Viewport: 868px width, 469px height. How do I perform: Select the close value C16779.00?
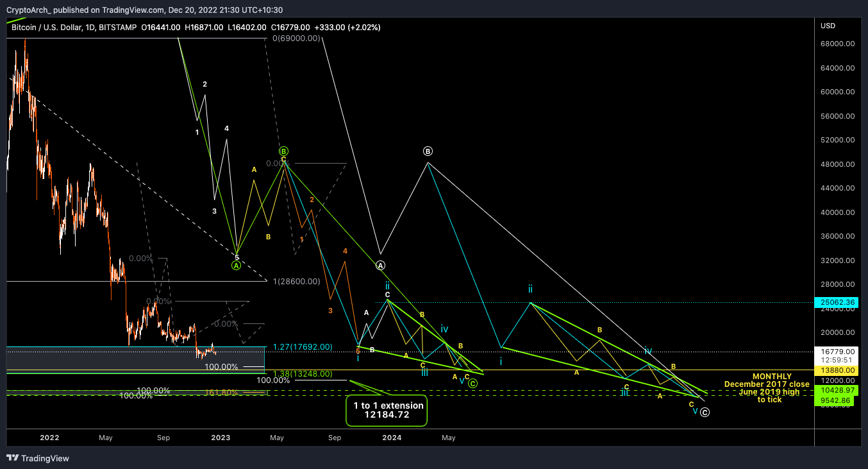tap(290, 28)
